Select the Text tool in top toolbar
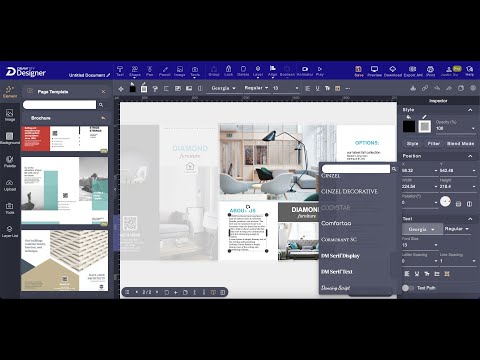 120,71
